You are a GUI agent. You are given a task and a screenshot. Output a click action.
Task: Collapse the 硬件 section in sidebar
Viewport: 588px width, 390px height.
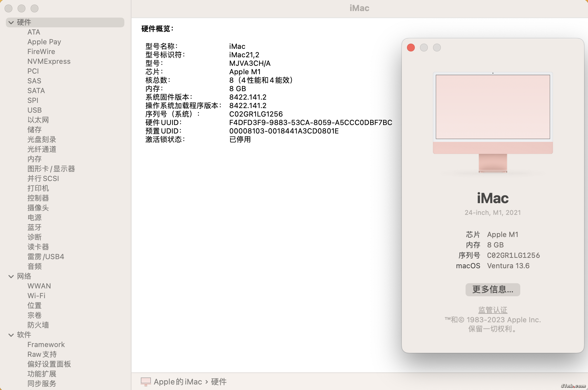click(11, 22)
